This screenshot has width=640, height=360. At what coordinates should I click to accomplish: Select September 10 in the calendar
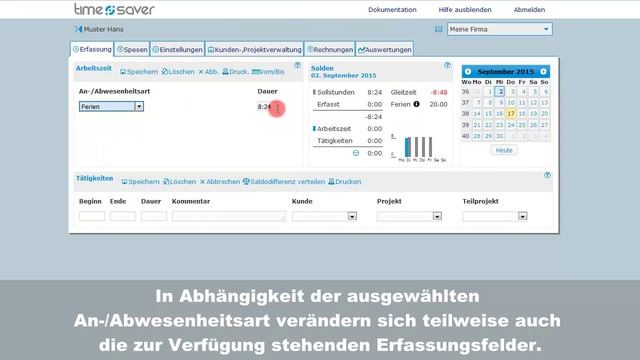click(511, 102)
